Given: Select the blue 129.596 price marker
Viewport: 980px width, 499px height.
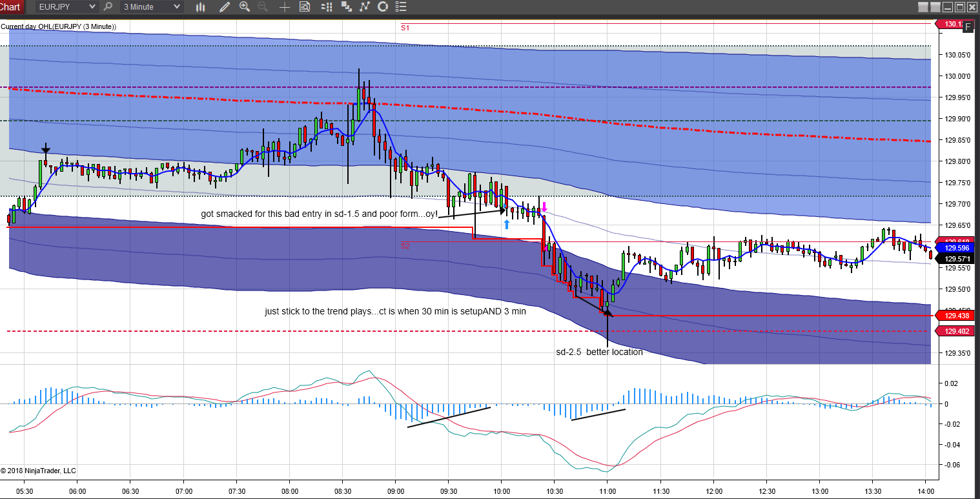Looking at the screenshot, I should pyautogui.click(x=956, y=248).
